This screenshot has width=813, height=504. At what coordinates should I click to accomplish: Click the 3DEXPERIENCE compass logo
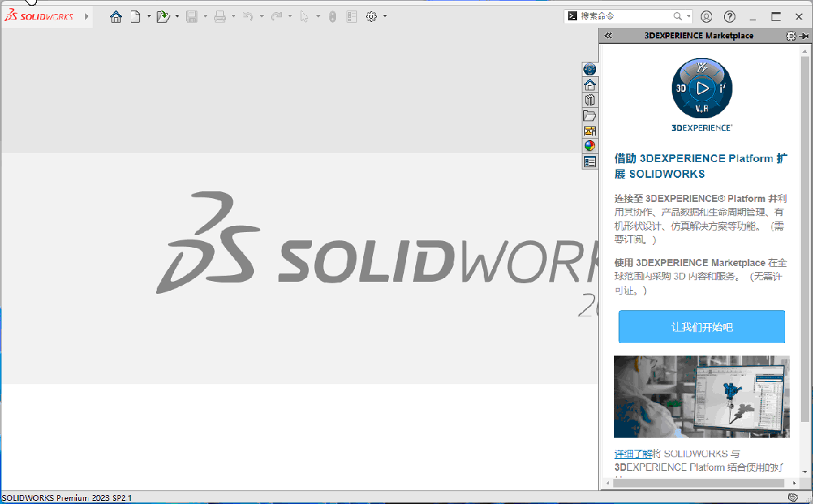tap(702, 88)
